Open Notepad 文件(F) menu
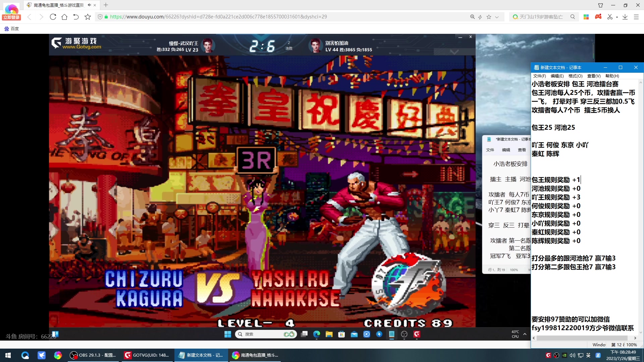644x362 pixels. coord(539,76)
